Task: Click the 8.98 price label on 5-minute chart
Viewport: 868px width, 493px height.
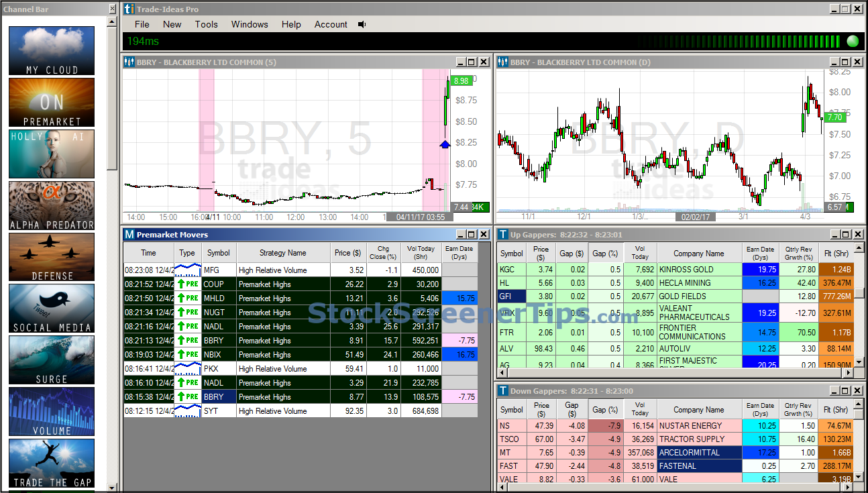Action: point(461,80)
